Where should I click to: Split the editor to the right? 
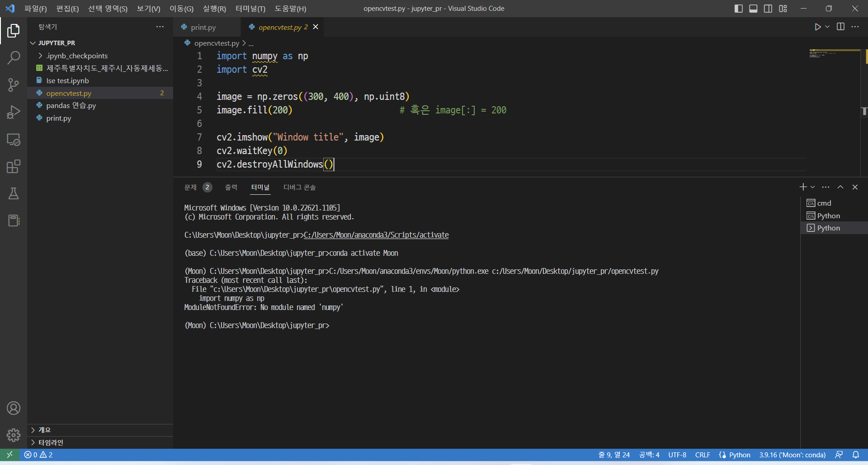pyautogui.click(x=840, y=27)
